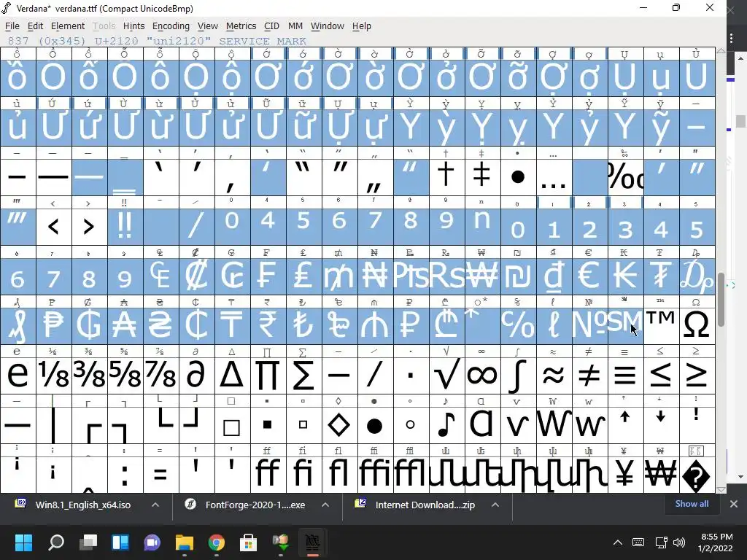The image size is (747, 560).
Task: Select the almost-equal ≈ glyph cell
Action: (554, 376)
